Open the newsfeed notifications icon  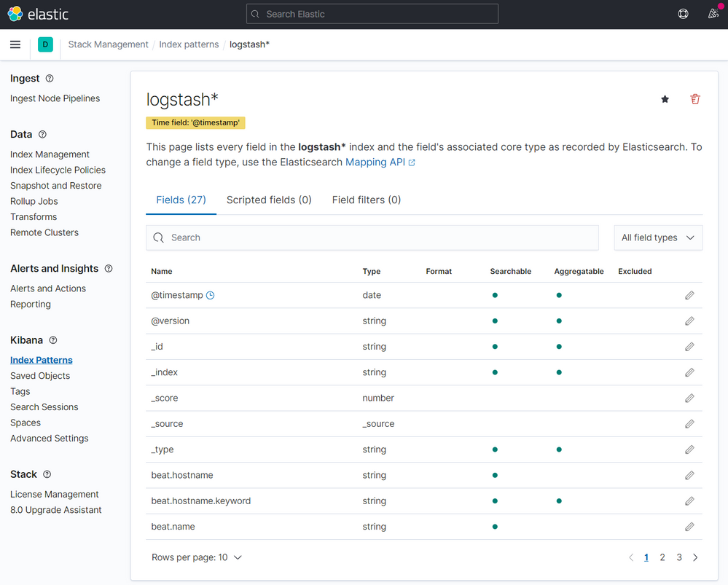pyautogui.click(x=713, y=14)
